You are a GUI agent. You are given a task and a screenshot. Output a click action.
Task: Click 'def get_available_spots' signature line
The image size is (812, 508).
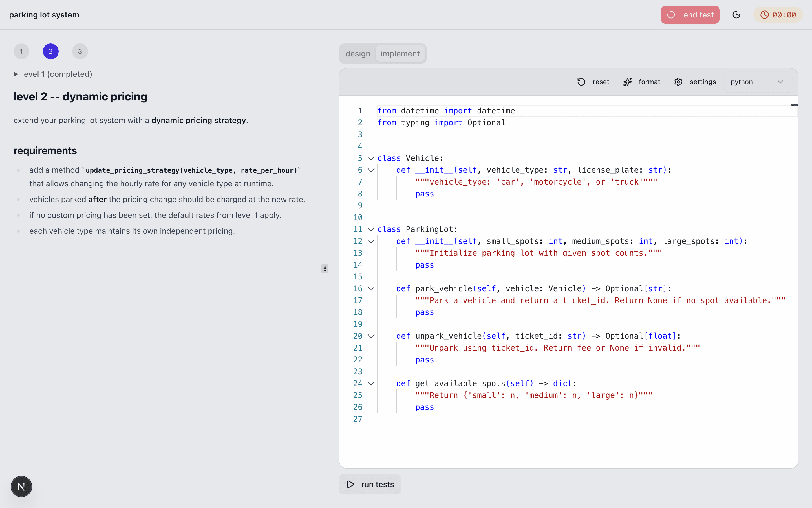coord(486,383)
